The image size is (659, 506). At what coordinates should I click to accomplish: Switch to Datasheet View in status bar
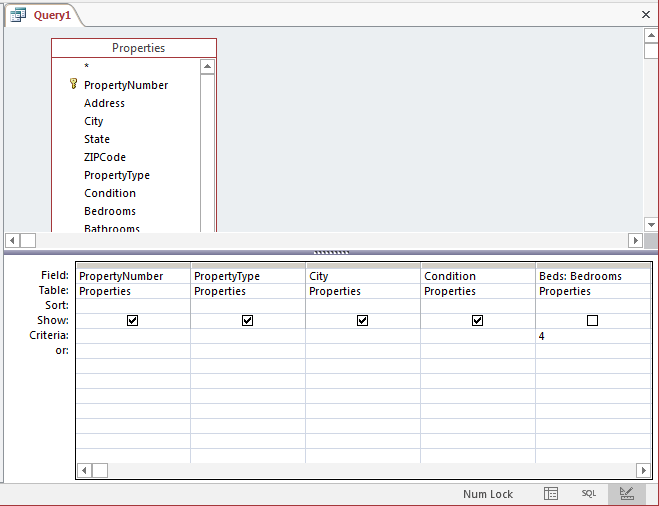coord(551,493)
